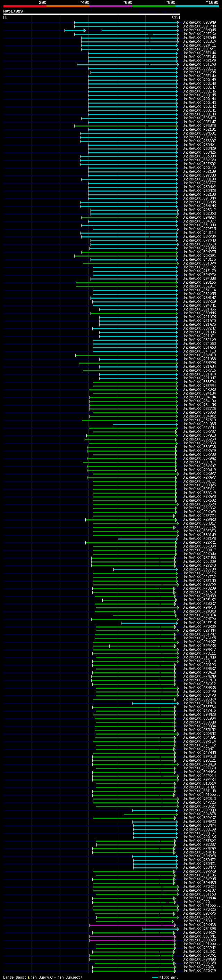This screenshot has height=980, width=222.
Task: Select the UniRef100_Q8VXA7 hit label
Action: tap(199, 465)
